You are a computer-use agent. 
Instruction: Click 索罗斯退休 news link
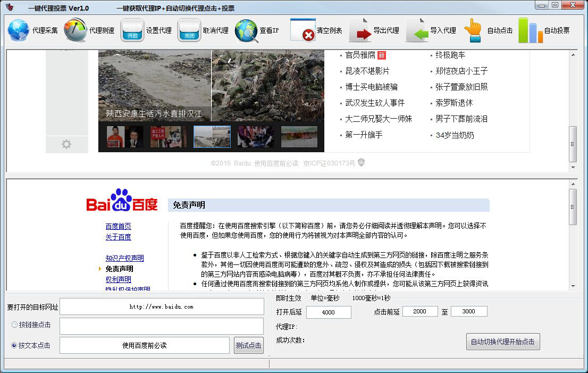(453, 103)
